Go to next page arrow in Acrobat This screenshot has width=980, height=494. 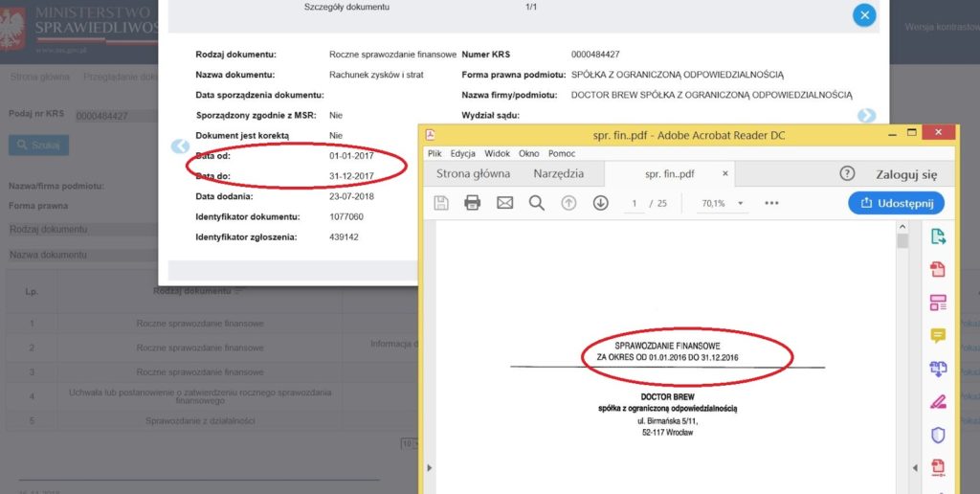tap(601, 203)
